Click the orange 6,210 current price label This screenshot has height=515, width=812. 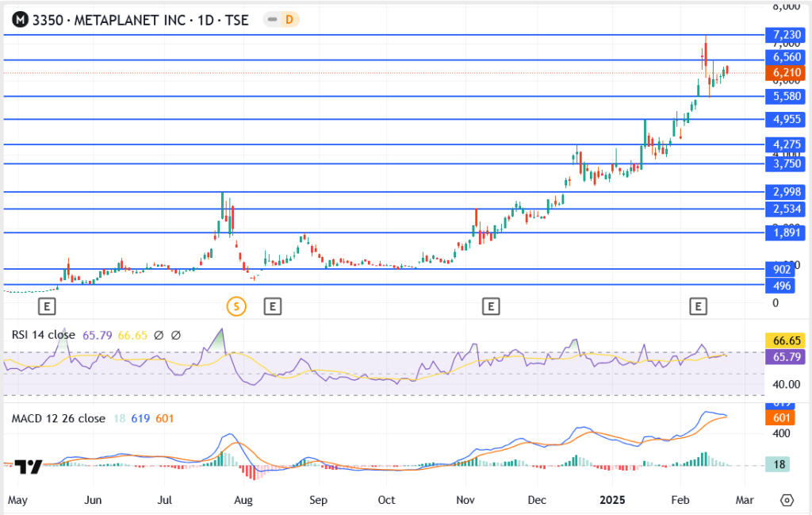[786, 73]
